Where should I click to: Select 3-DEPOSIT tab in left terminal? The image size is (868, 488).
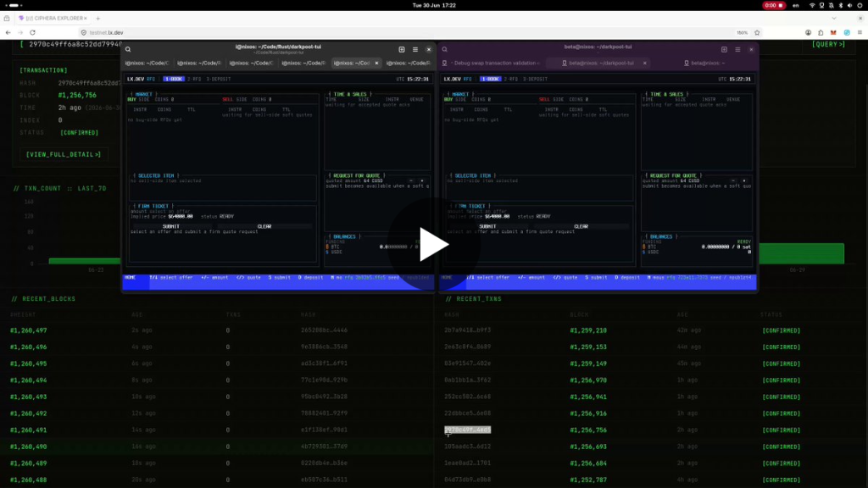[219, 79]
